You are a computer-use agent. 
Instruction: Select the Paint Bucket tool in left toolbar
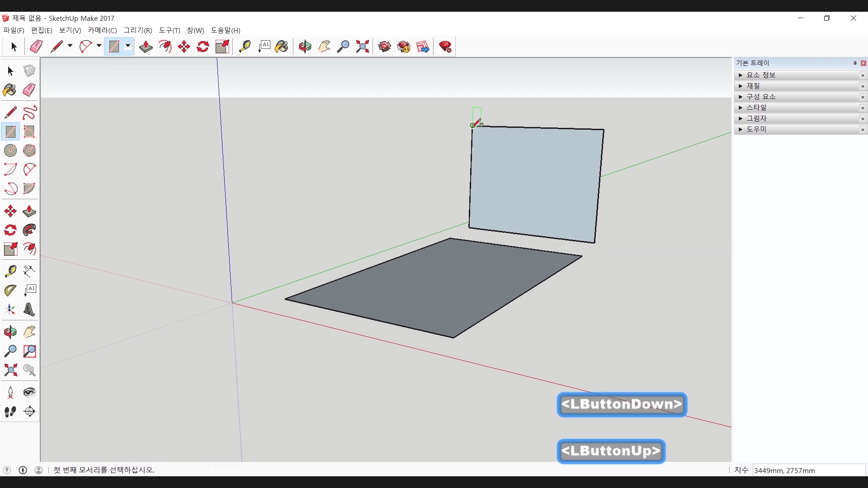[x=10, y=90]
